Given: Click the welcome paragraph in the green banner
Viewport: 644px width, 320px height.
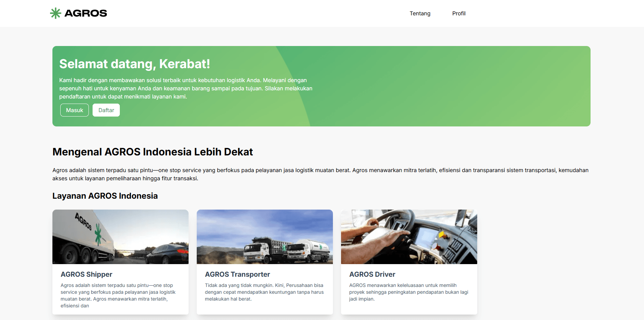Looking at the screenshot, I should [186, 89].
